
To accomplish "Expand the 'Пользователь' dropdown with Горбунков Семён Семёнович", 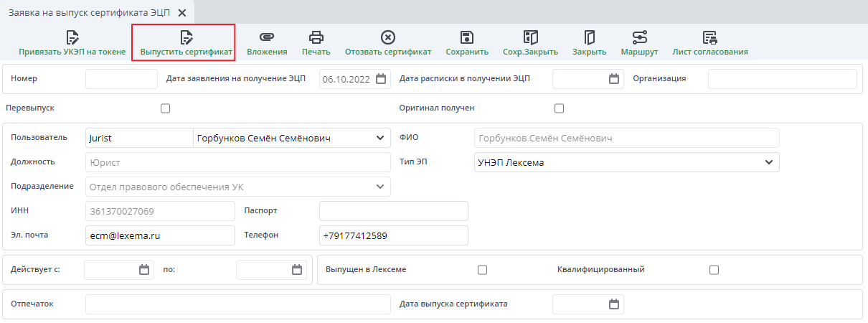I will (379, 138).
